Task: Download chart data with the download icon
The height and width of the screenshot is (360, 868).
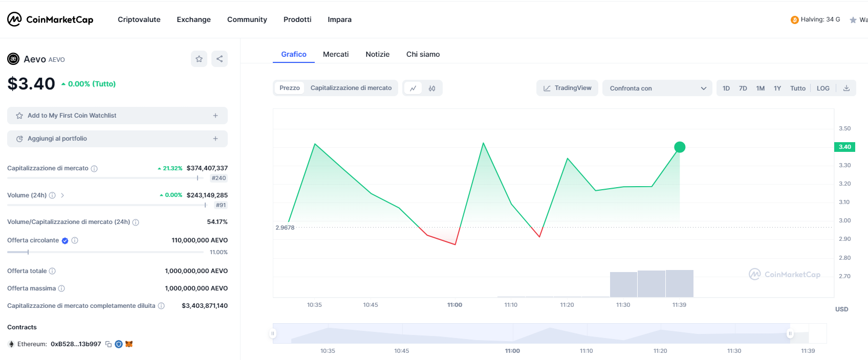Action: 847,88
